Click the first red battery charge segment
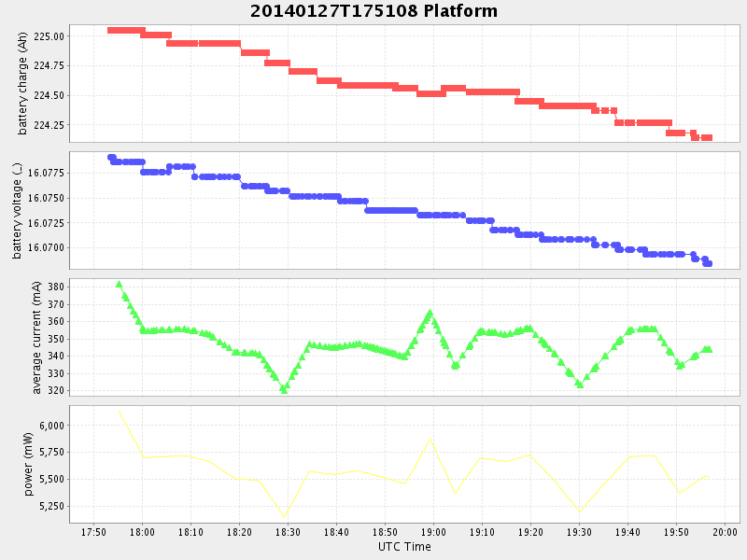 point(125,31)
